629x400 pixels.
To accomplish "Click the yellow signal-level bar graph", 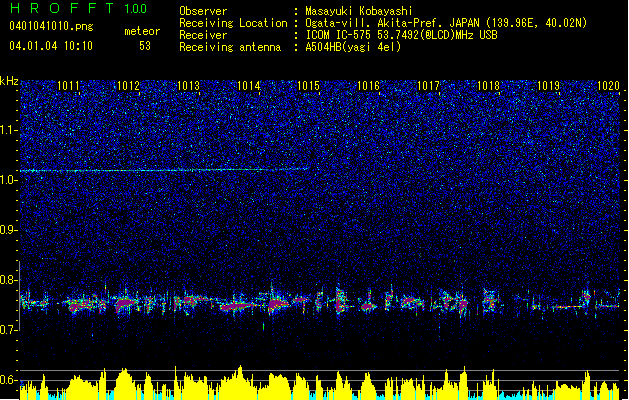I will (320, 383).
